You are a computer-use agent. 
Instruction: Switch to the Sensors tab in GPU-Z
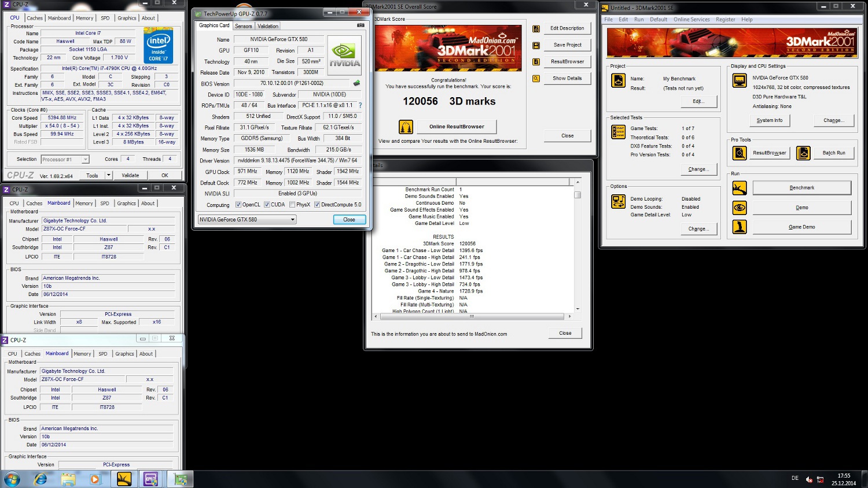(x=244, y=26)
